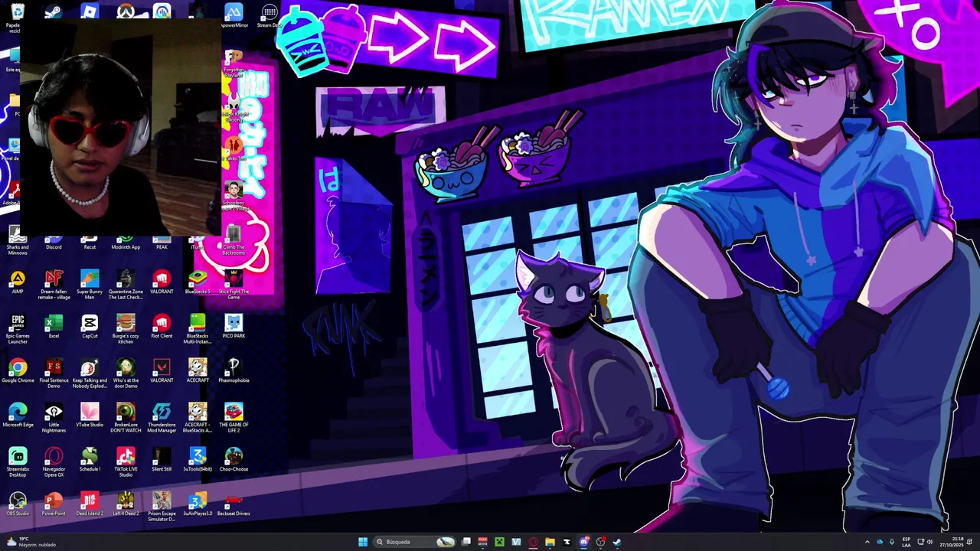
Task: Launch the Riot Client shortcut
Action: point(162,326)
